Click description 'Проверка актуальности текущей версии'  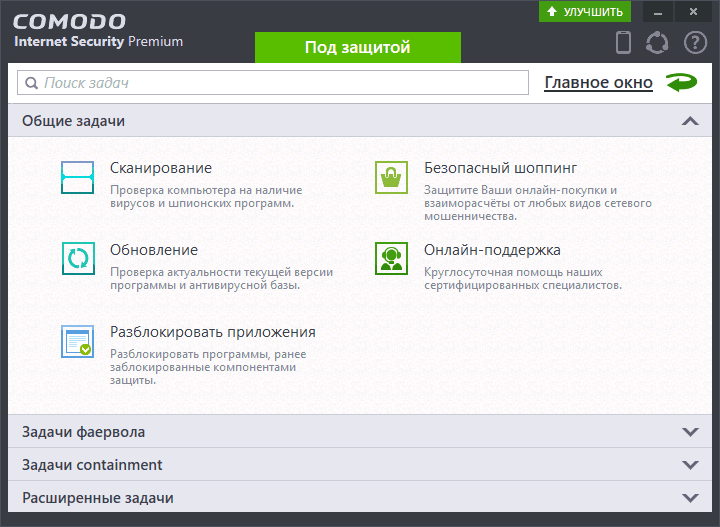pyautogui.click(x=221, y=279)
